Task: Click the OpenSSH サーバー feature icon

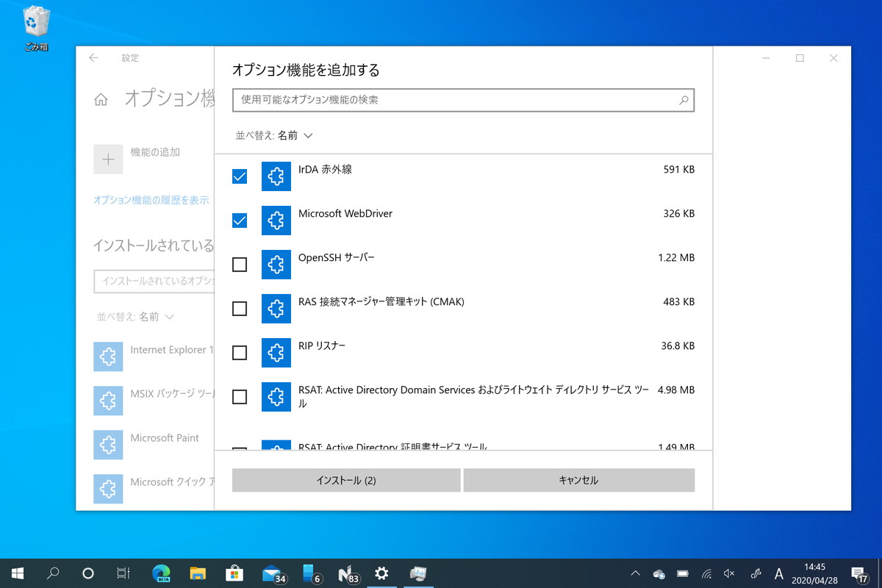Action: click(276, 265)
